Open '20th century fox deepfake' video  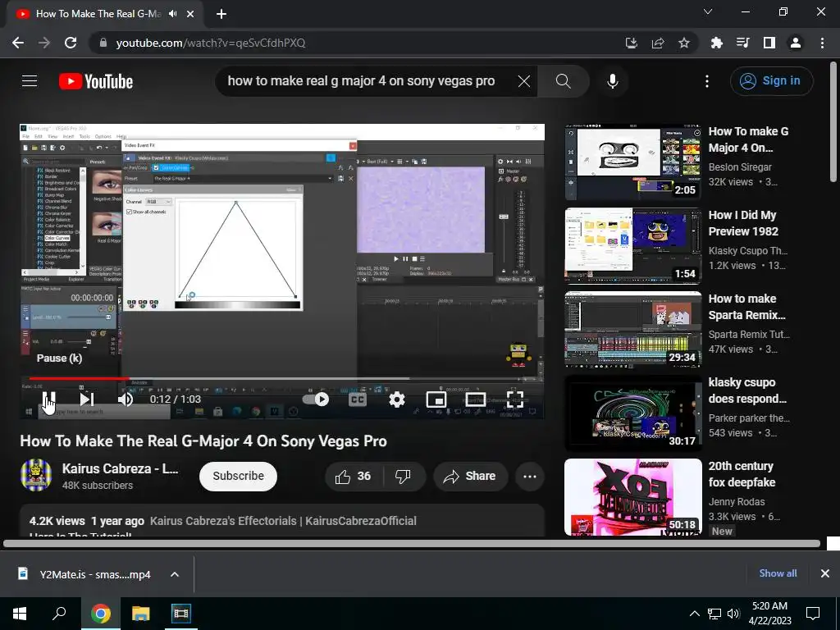742,474
